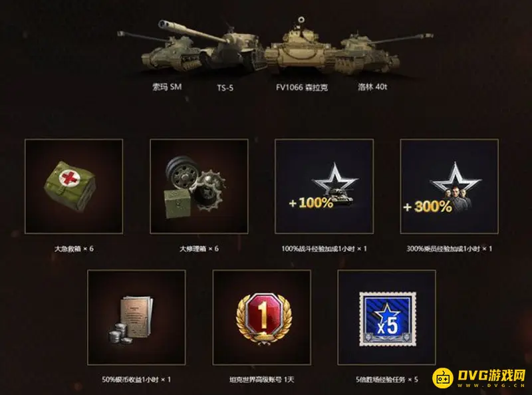Click the 坦克世界高级账号 1天 caption
The width and height of the screenshot is (532, 395).
(x=261, y=380)
